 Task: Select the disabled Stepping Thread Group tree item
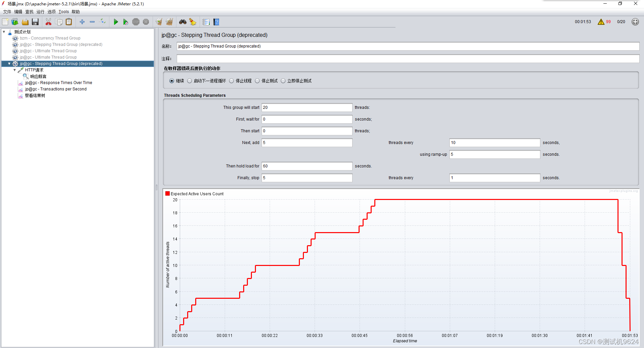coord(61,45)
